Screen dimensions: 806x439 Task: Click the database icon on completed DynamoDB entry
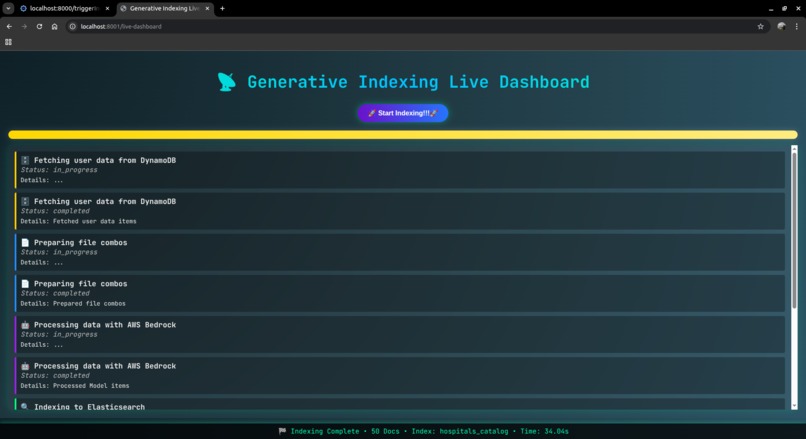click(25, 202)
